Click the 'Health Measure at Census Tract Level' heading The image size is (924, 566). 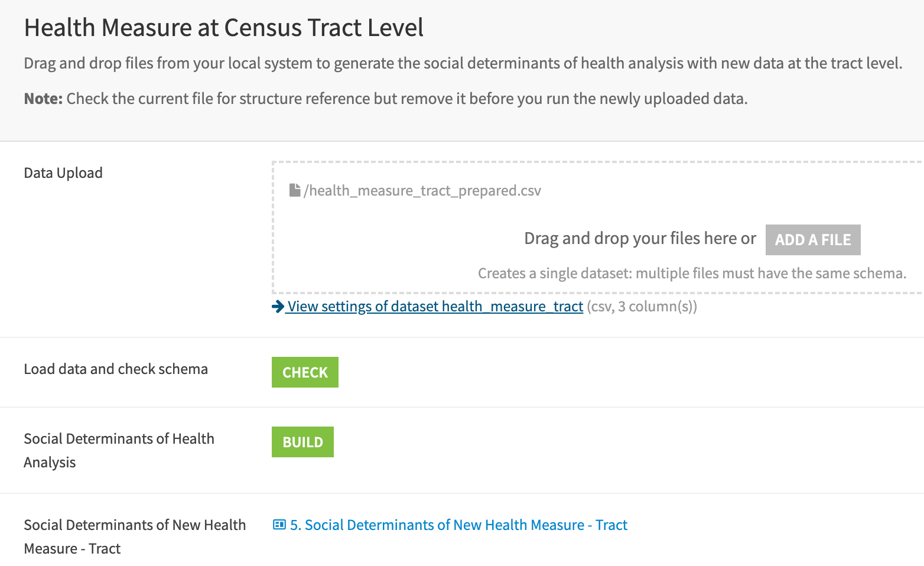[x=224, y=28]
